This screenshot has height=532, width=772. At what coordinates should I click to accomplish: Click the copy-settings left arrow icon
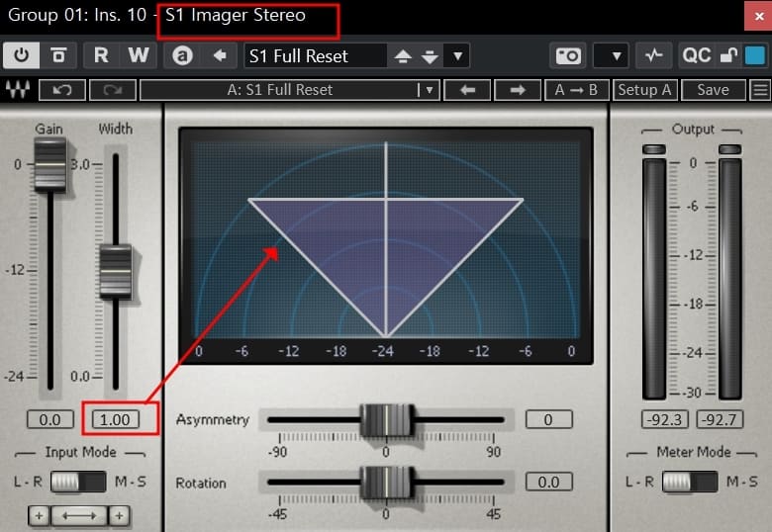[220, 55]
